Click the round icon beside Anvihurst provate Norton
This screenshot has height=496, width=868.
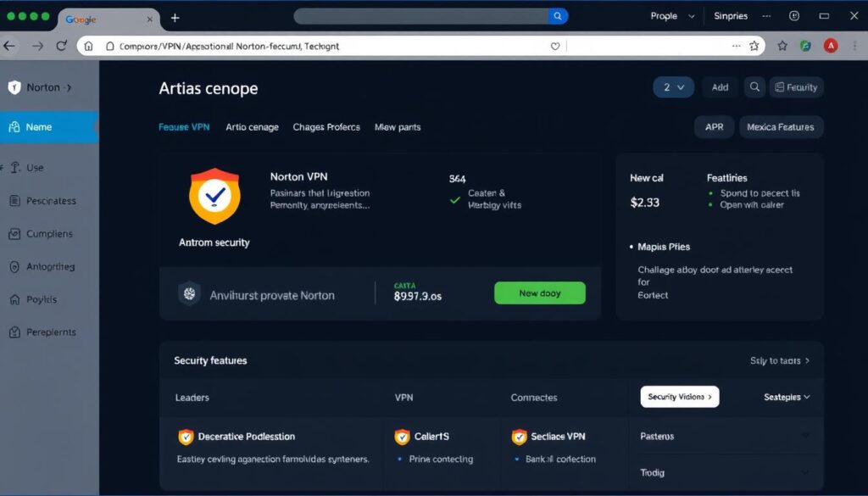click(x=189, y=294)
